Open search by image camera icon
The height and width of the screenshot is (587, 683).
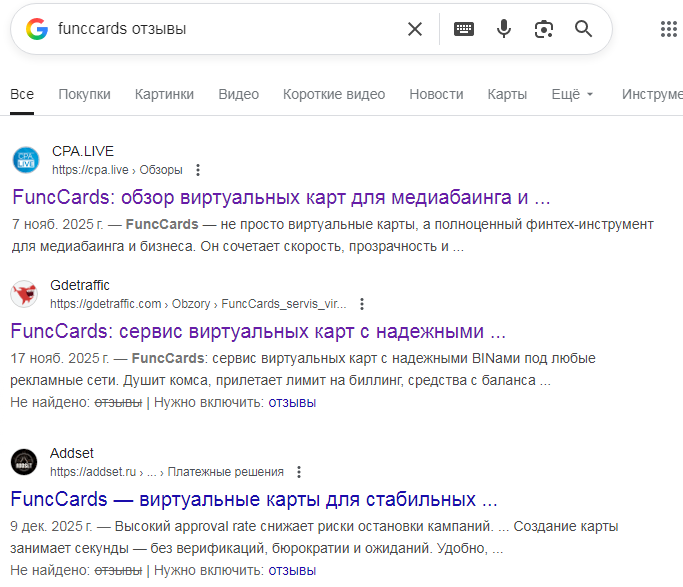[544, 29]
